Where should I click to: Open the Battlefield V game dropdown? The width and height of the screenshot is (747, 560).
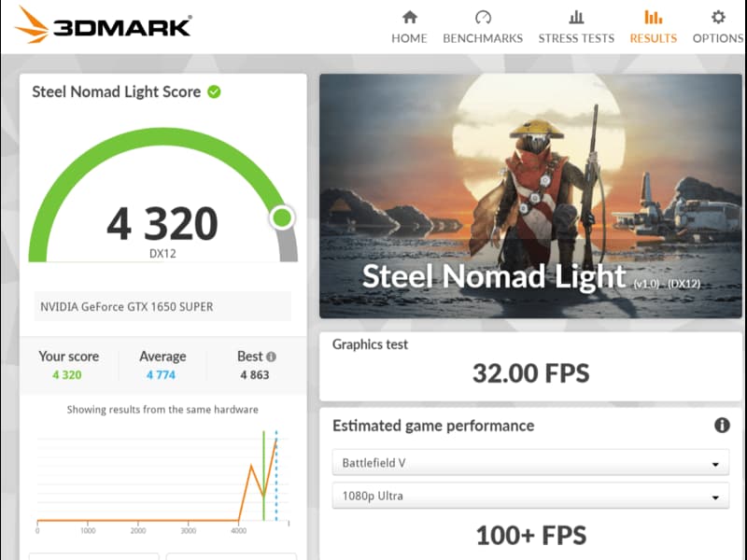click(530, 462)
